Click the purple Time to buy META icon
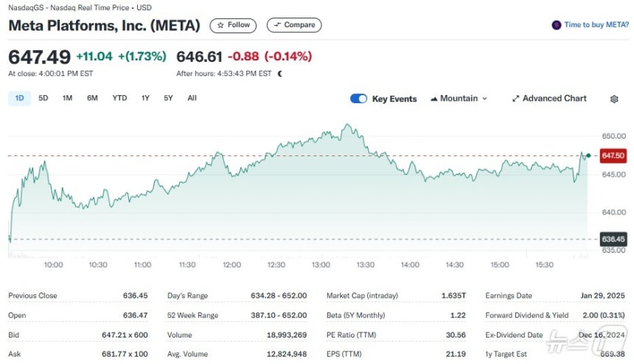The height and width of the screenshot is (364, 634). (x=557, y=25)
